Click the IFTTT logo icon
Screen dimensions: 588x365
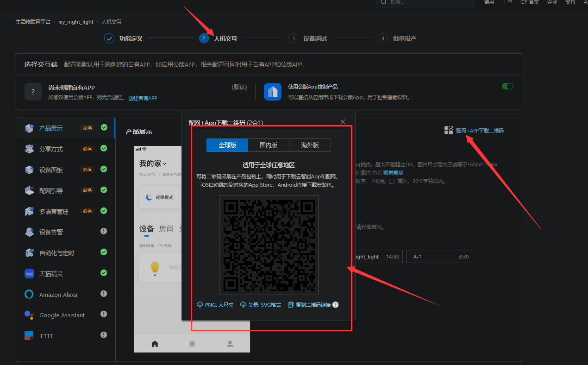[x=29, y=336]
